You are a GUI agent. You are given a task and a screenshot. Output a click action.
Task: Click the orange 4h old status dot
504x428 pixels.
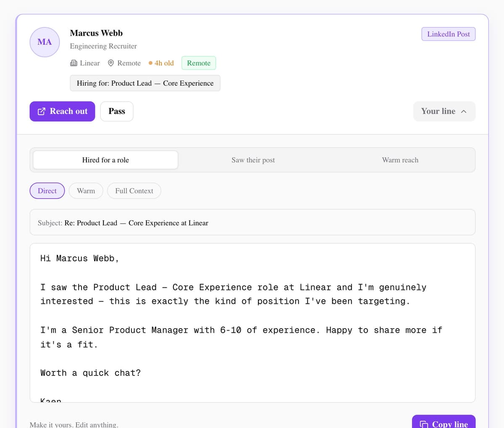[150, 63]
